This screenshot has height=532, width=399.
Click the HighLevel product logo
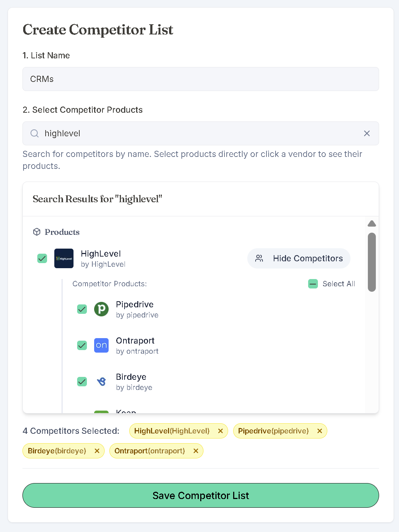click(x=64, y=258)
